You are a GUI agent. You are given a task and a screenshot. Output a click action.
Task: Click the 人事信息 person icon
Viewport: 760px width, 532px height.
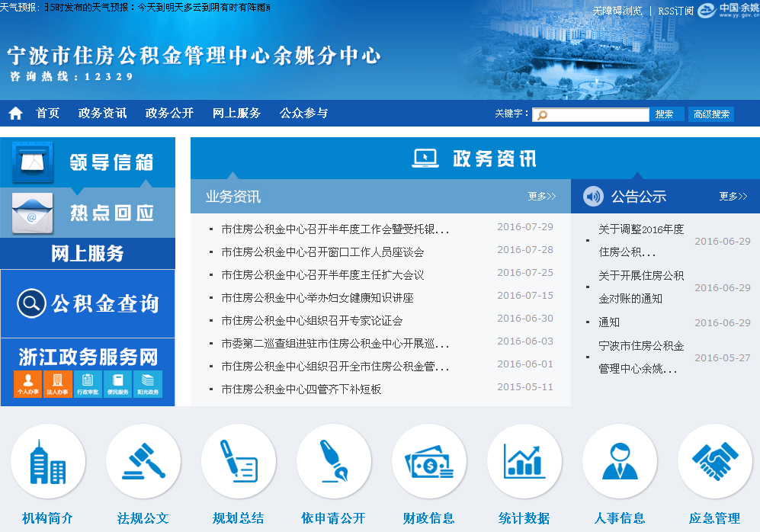coord(620,461)
